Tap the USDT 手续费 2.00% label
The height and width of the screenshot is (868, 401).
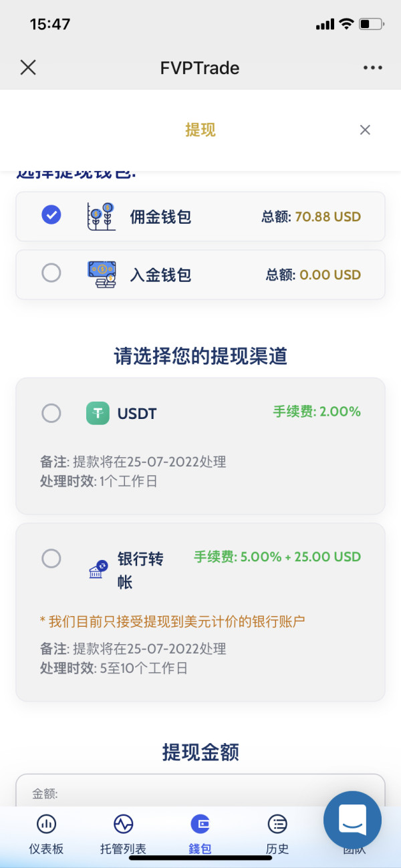tap(317, 412)
